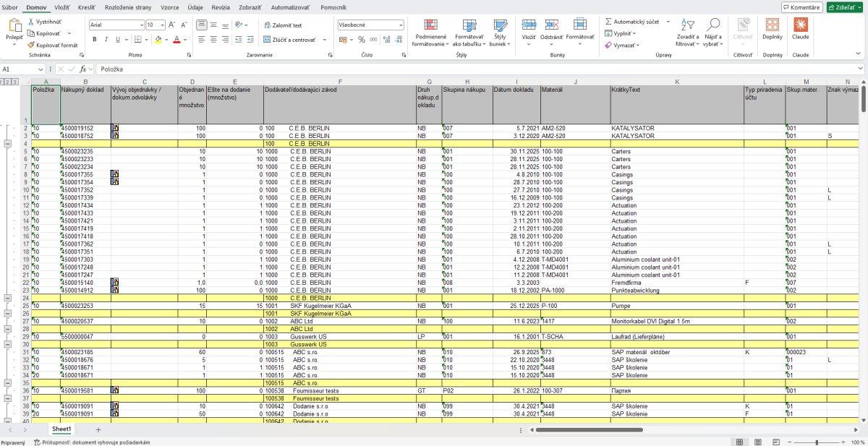Screen dimensions: 868x446
Task: Open the Doplnky add-ins icon
Action: (x=773, y=25)
